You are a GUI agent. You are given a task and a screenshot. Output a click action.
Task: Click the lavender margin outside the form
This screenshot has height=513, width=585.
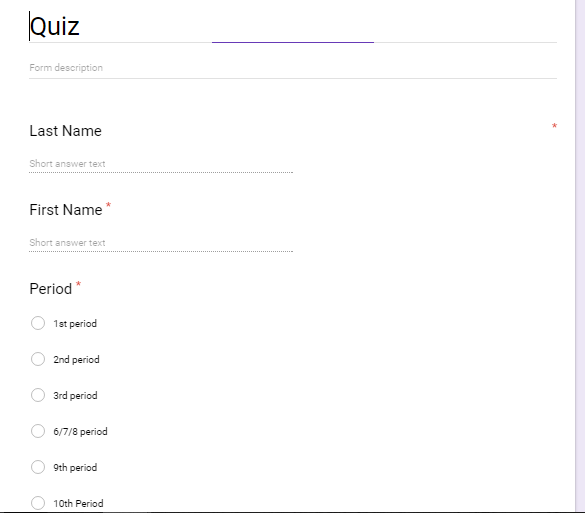tap(581, 256)
